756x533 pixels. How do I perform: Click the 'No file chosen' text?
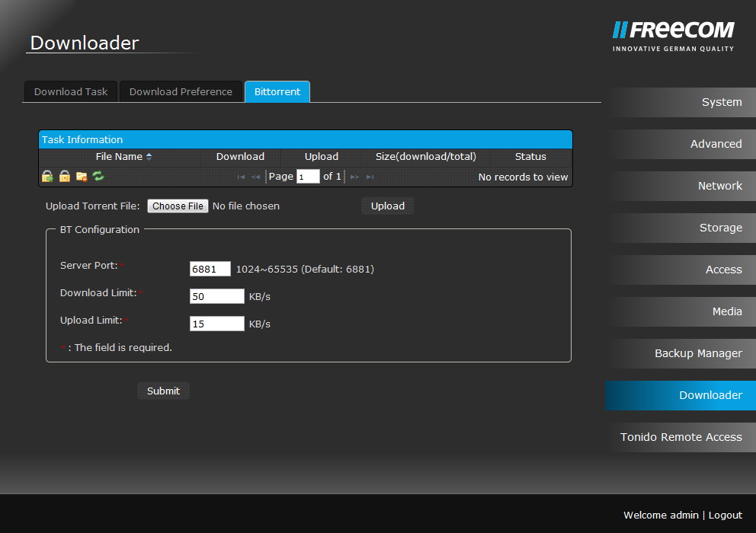point(246,206)
